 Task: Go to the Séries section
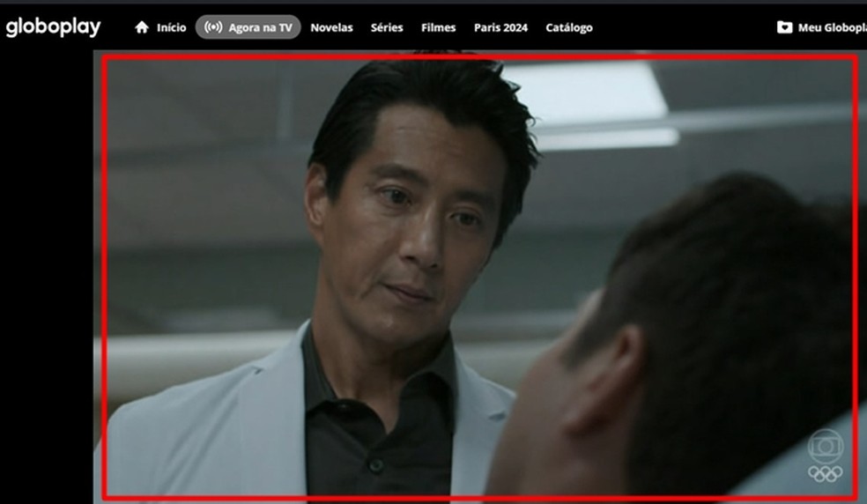(x=387, y=27)
